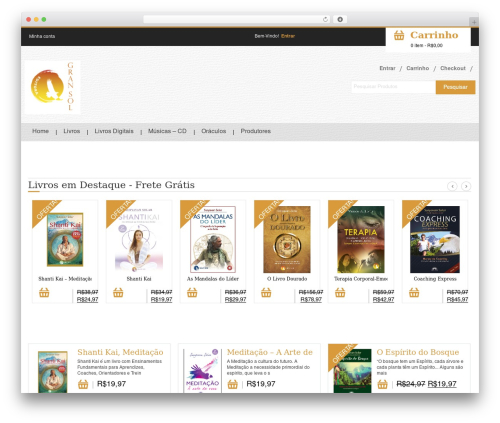Screen dimensions: 500x423
Task: Open As Mandalas do Líder cover thumbnail
Action: click(213, 240)
